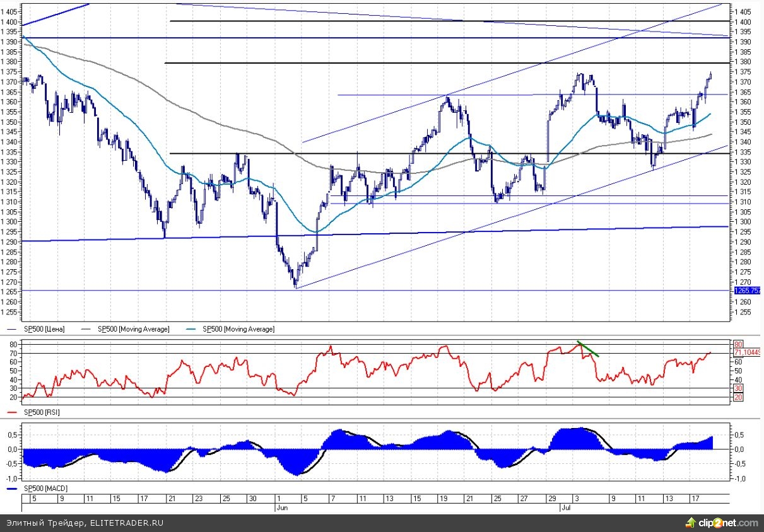The width and height of the screenshot is (764, 532).
Task: Click the thick blue swatch beside SP500 [MACD]
Action: click(x=13, y=489)
